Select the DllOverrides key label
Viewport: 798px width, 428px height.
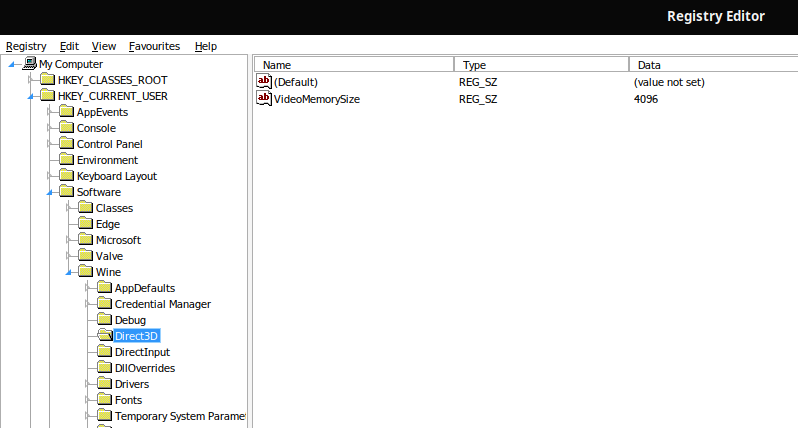coord(145,368)
